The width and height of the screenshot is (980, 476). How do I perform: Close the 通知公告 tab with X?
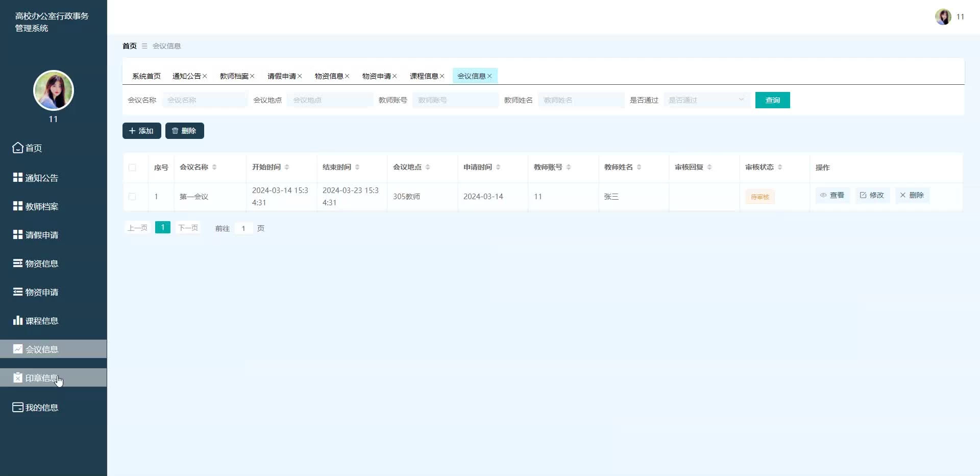(205, 76)
